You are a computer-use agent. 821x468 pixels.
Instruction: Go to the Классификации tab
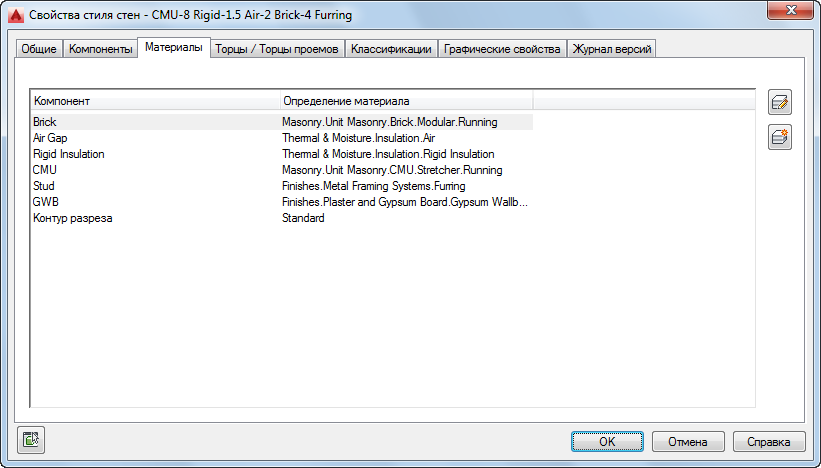391,49
